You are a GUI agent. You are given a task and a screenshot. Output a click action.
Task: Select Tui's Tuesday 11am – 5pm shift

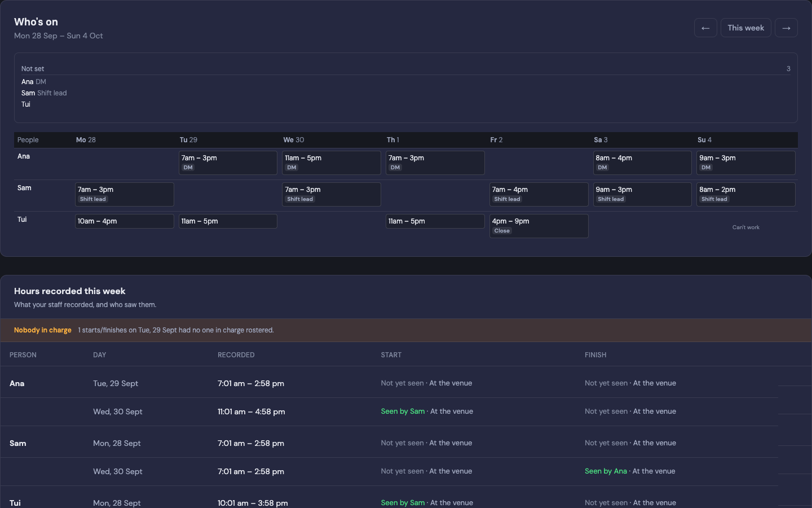tap(228, 221)
